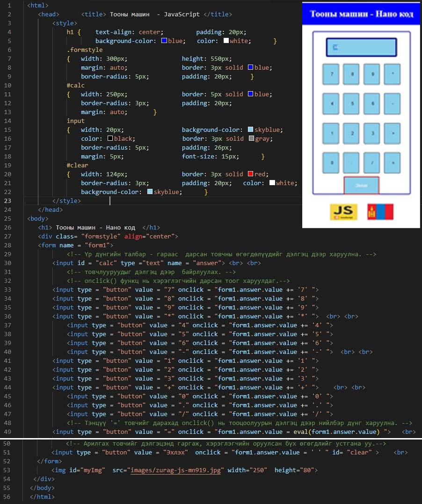
Task: Click line number 23 in the gutter
Action: 8,201
